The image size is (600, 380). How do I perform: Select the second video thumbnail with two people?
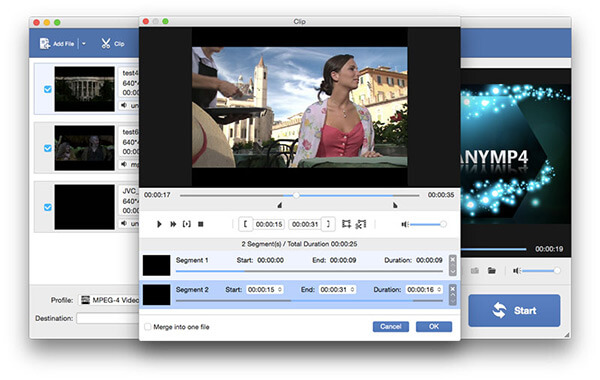(85, 148)
